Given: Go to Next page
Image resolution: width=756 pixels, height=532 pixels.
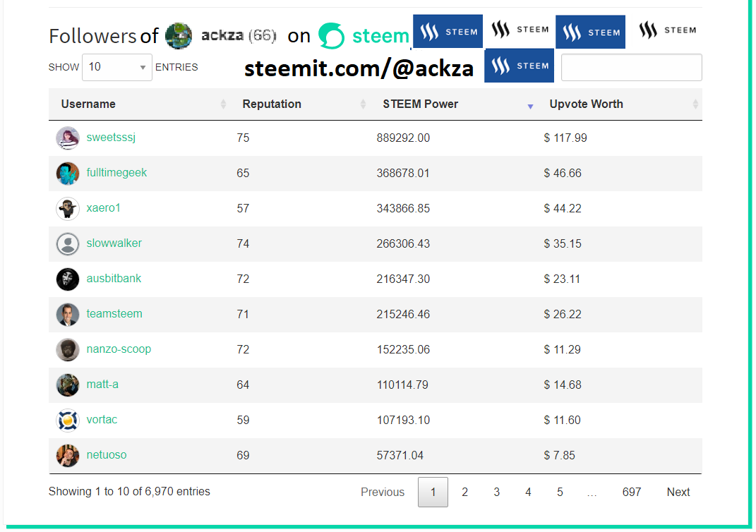Looking at the screenshot, I should [678, 492].
